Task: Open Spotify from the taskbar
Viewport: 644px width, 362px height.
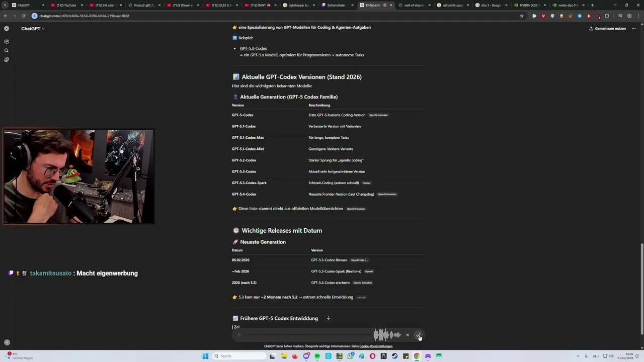Action: pyautogui.click(x=317, y=356)
